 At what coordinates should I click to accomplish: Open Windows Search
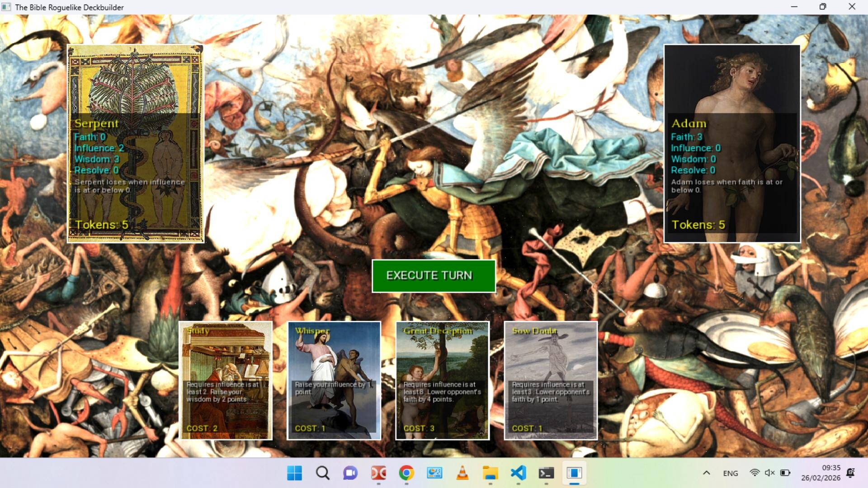[322, 473]
